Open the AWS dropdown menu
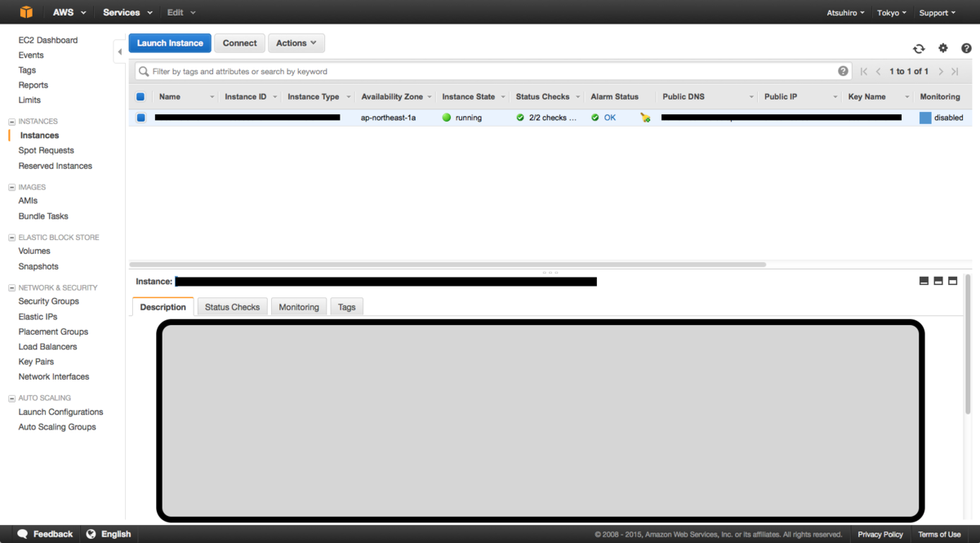The height and width of the screenshot is (543, 980). (x=69, y=12)
